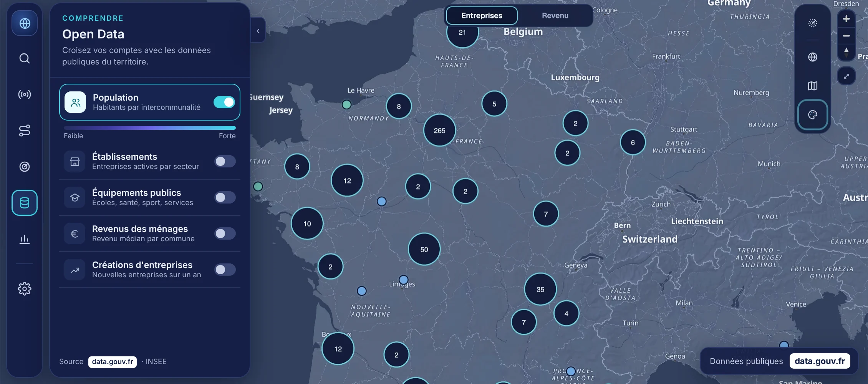Click the Population density gradient bar

[150, 128]
